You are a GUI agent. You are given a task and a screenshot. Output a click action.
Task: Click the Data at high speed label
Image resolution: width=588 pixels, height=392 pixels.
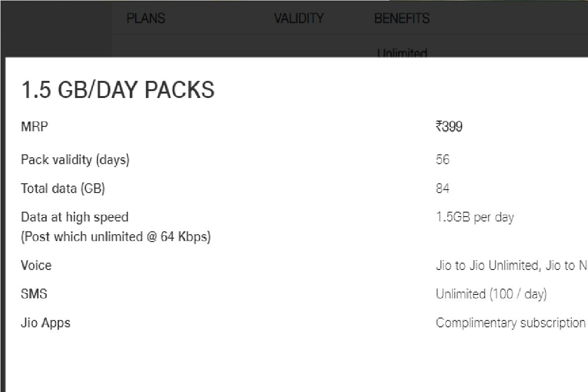point(74,217)
